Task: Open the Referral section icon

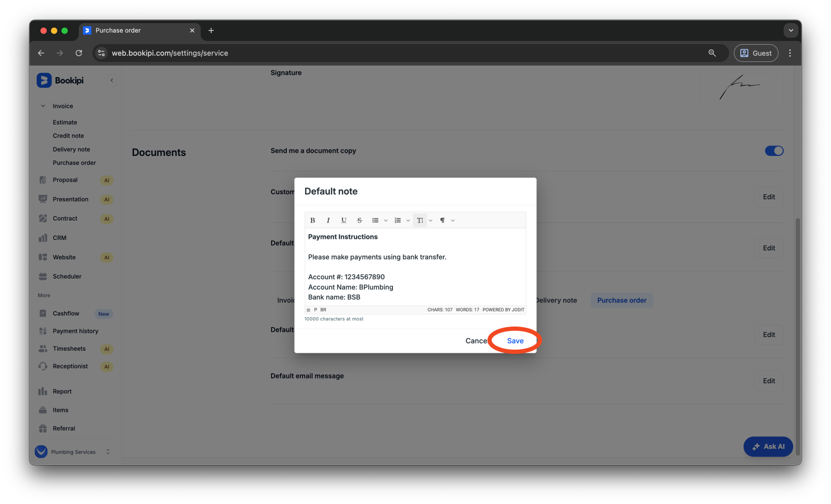Action: pyautogui.click(x=43, y=428)
